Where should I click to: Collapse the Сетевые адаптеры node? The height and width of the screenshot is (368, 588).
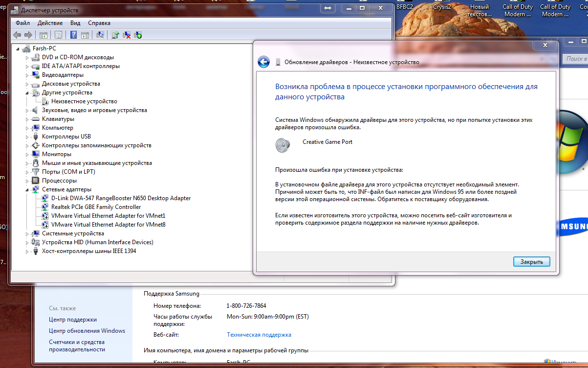tap(27, 189)
